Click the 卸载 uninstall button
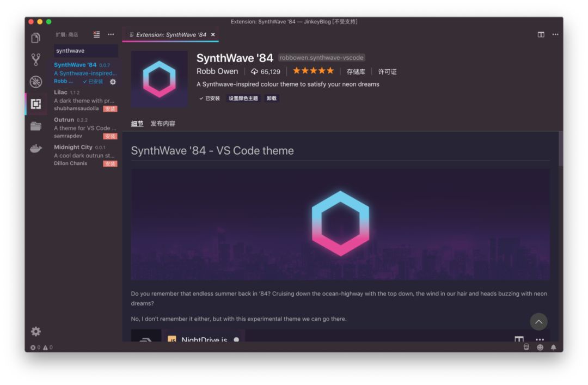The width and height of the screenshot is (588, 385). tap(272, 99)
